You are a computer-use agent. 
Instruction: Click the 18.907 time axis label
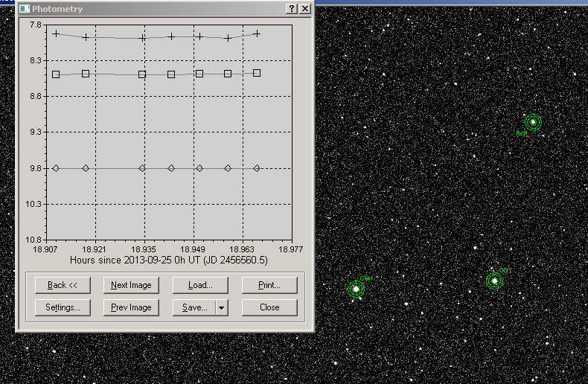[45, 249]
